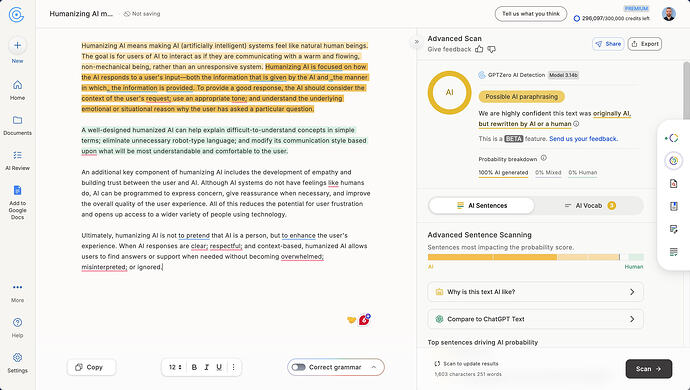Screen dimensions: 690x390
Task: Click the info icon beside Probability breakdown
Action: 543,158
